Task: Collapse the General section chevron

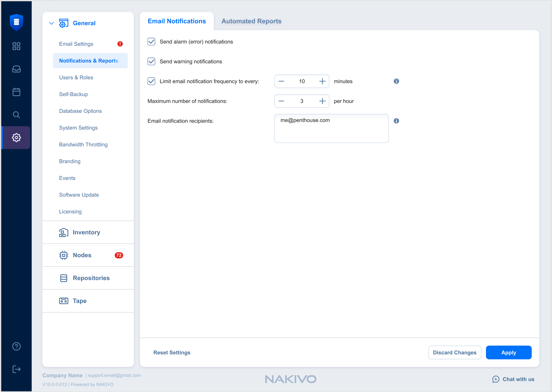Action: coord(51,23)
